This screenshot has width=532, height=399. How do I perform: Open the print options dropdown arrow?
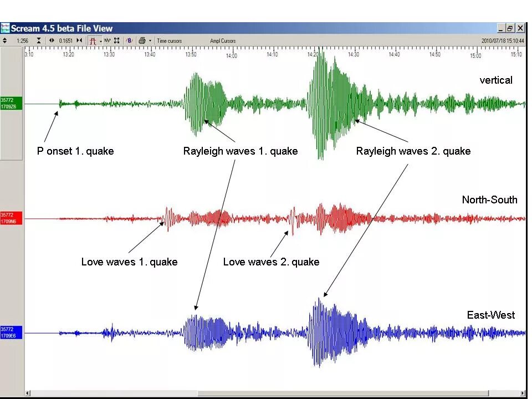(x=150, y=40)
